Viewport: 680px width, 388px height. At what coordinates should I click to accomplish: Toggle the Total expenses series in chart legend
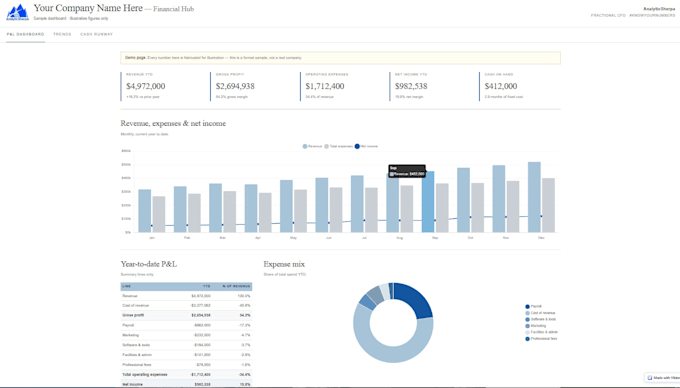(x=339, y=147)
